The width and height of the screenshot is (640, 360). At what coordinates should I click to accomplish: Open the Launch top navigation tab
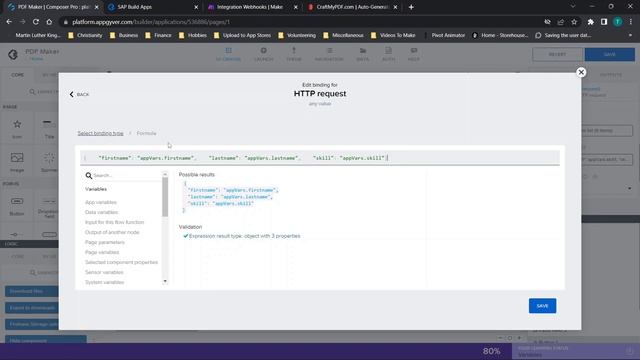click(x=263, y=54)
